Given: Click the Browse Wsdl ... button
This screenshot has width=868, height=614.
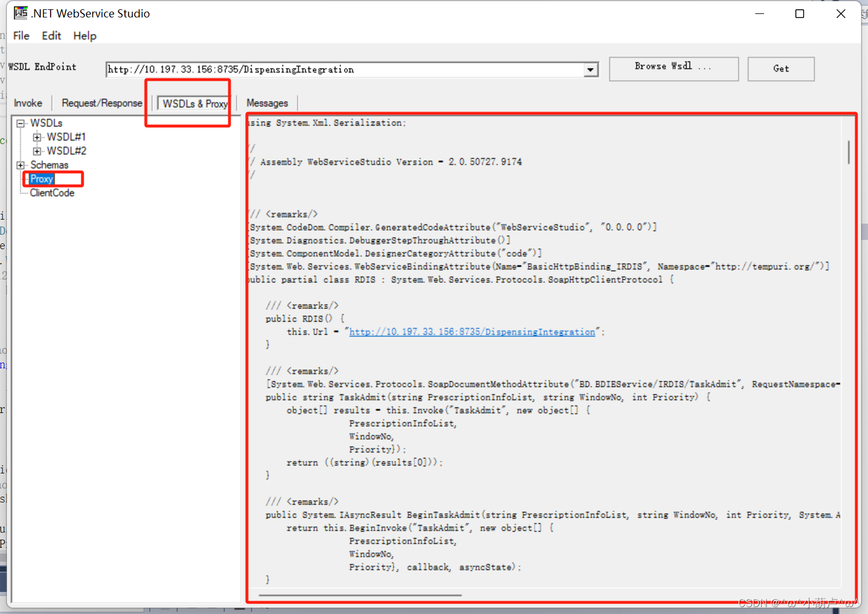Looking at the screenshot, I should pos(674,69).
